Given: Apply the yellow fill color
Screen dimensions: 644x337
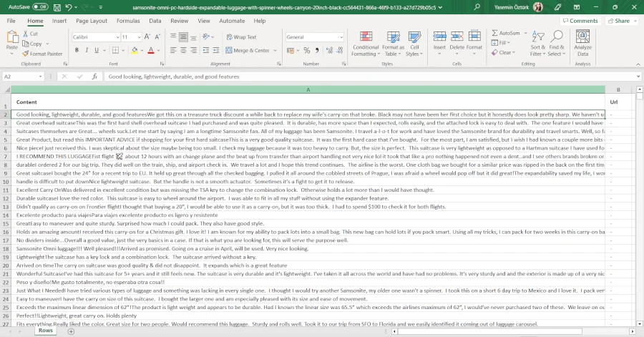Looking at the screenshot, I should [x=135, y=50].
